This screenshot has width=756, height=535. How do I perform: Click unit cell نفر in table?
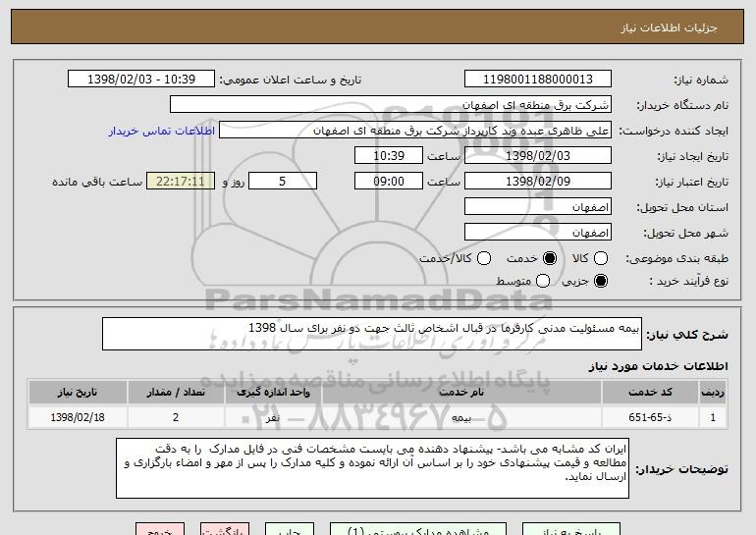point(273,417)
